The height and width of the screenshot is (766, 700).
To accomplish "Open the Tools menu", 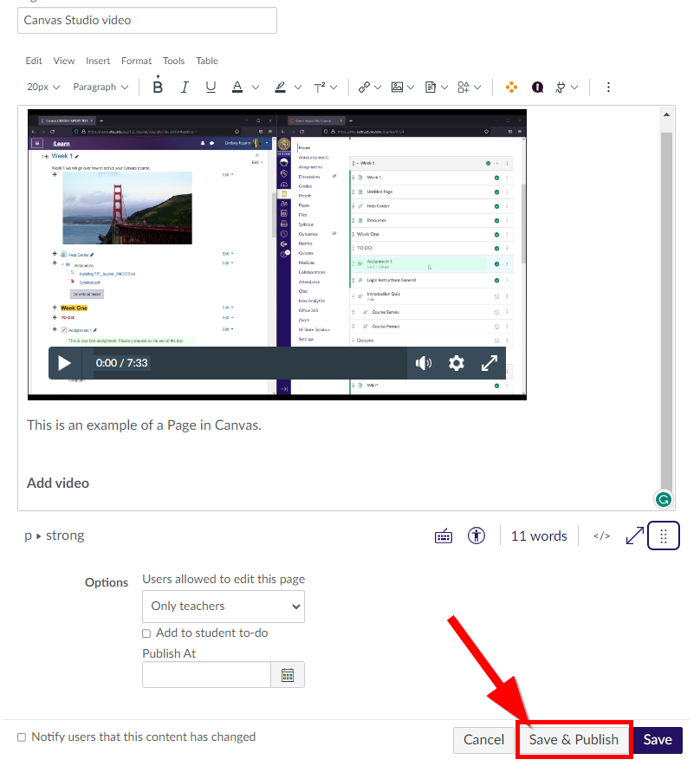I will pyautogui.click(x=173, y=61).
